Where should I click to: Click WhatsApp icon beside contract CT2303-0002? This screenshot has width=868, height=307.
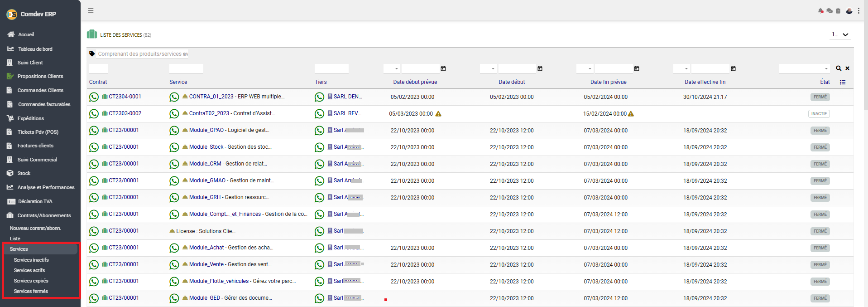pyautogui.click(x=94, y=114)
